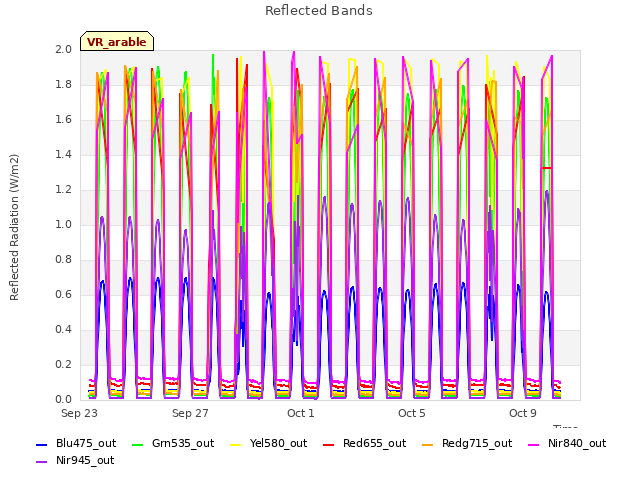Click the 1.6 y-axis tick label
Screen dimensions: 640x480
63,120
